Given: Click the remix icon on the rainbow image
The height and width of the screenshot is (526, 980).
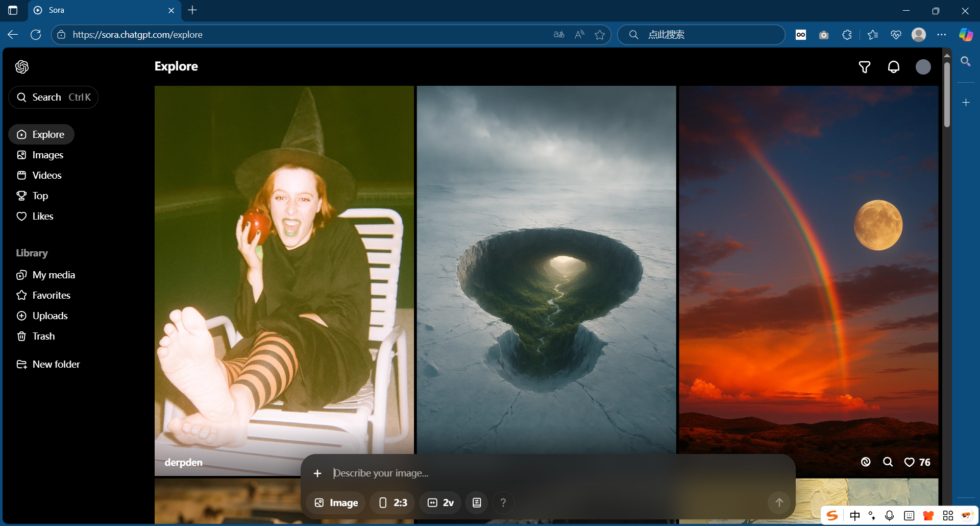Looking at the screenshot, I should 866,462.
